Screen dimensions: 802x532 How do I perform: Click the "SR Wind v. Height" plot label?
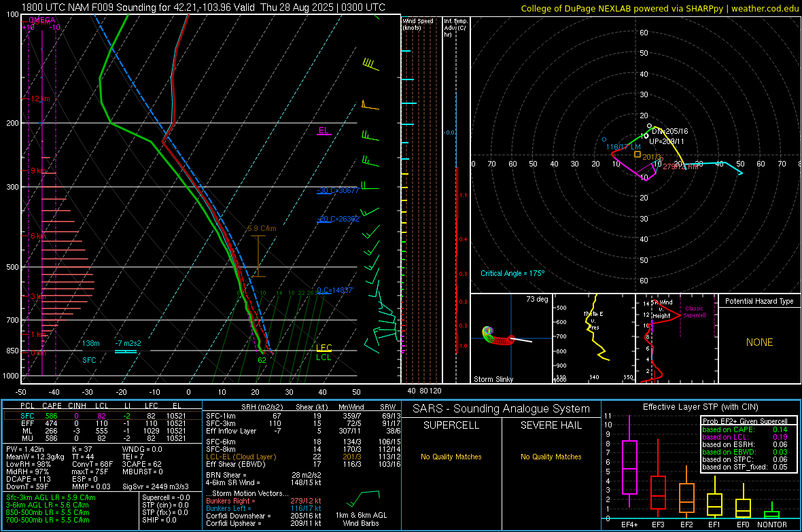point(661,309)
